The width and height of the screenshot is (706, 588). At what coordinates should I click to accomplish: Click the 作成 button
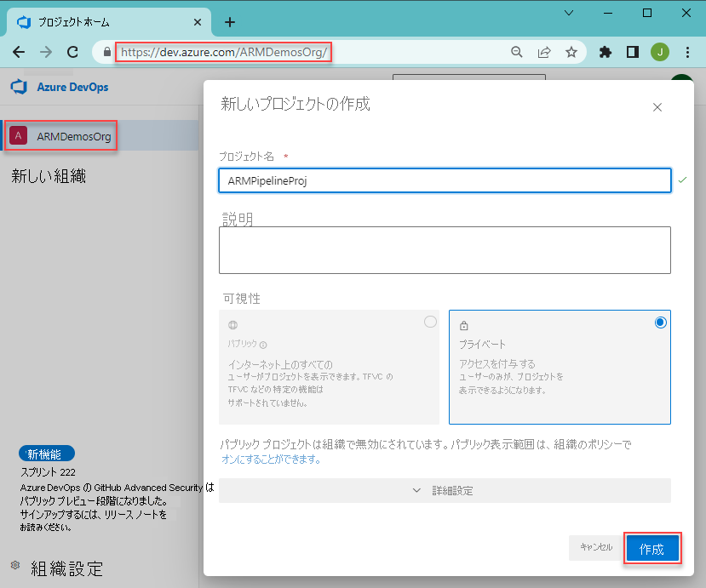[x=652, y=548]
